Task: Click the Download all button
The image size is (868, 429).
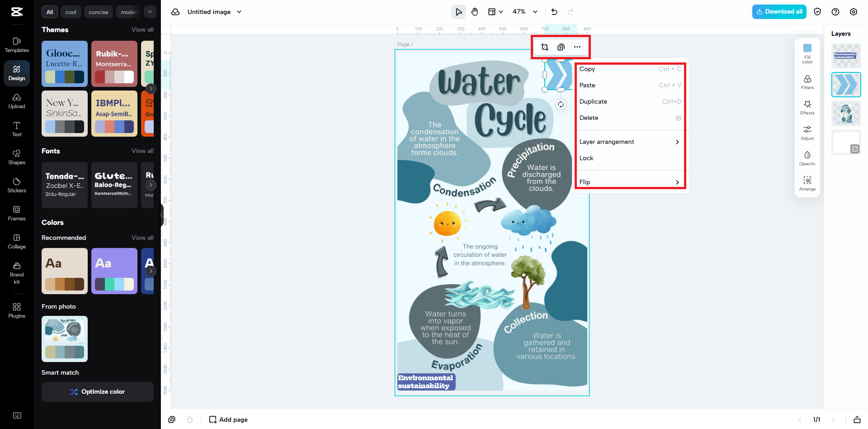Action: 779,12
